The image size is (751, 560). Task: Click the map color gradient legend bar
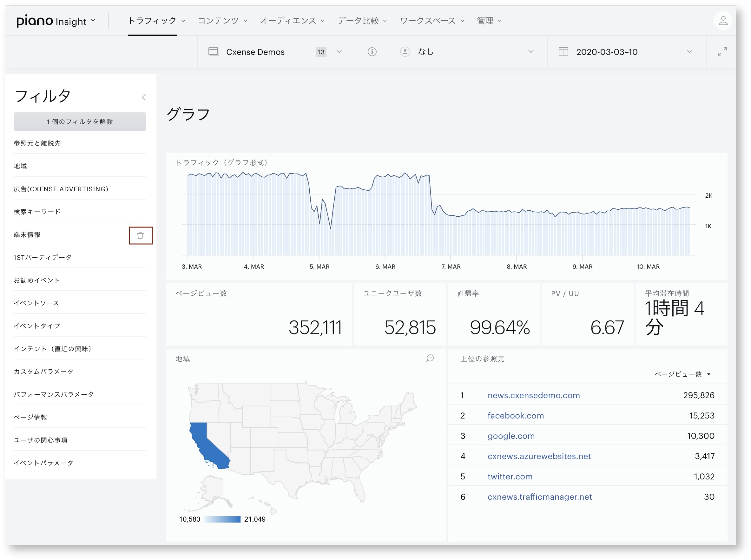pos(222,519)
